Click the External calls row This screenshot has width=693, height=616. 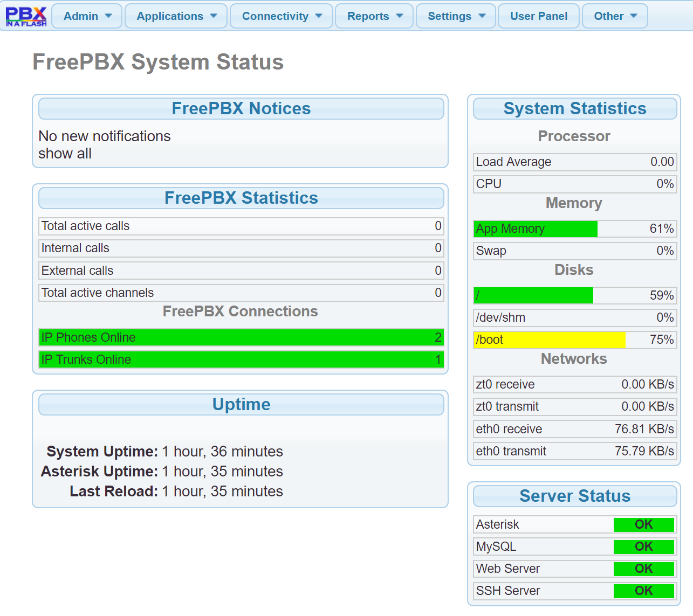[x=241, y=271]
